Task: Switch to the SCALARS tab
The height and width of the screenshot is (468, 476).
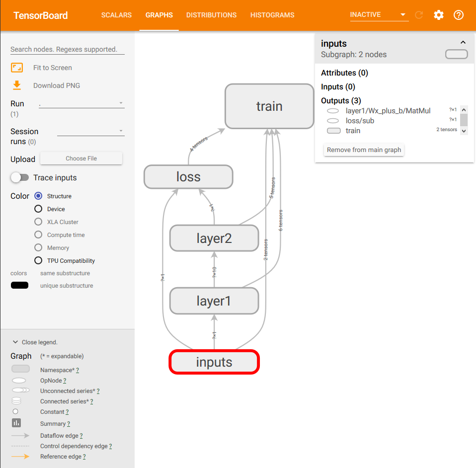Action: pyautogui.click(x=116, y=15)
